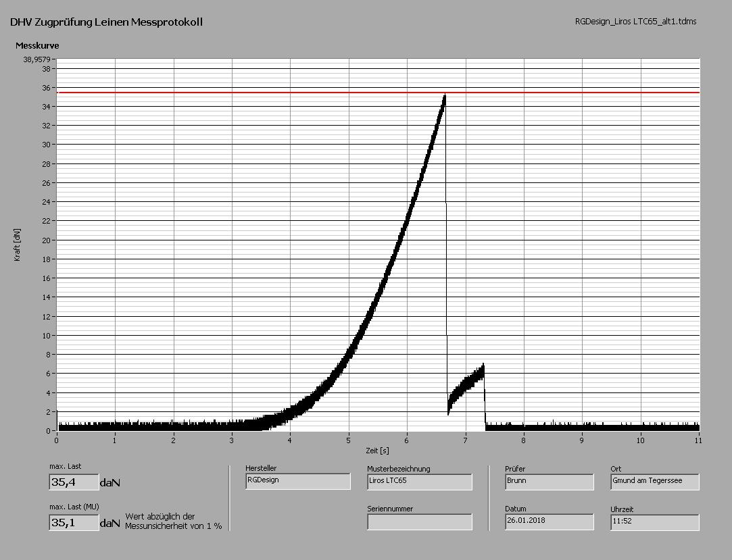This screenshot has width=732, height=560.
Task: Click the Messkurve chart heading
Action: pyautogui.click(x=36, y=46)
